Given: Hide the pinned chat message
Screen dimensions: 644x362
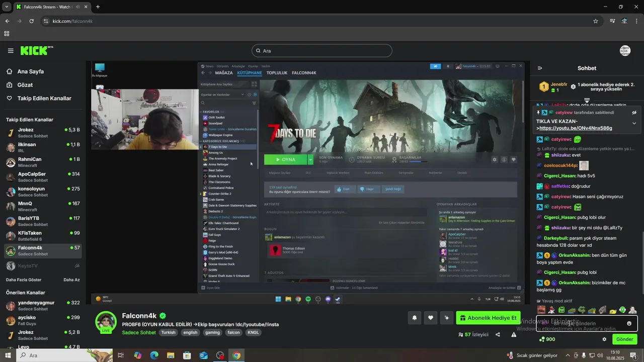Looking at the screenshot, I should click(x=634, y=113).
